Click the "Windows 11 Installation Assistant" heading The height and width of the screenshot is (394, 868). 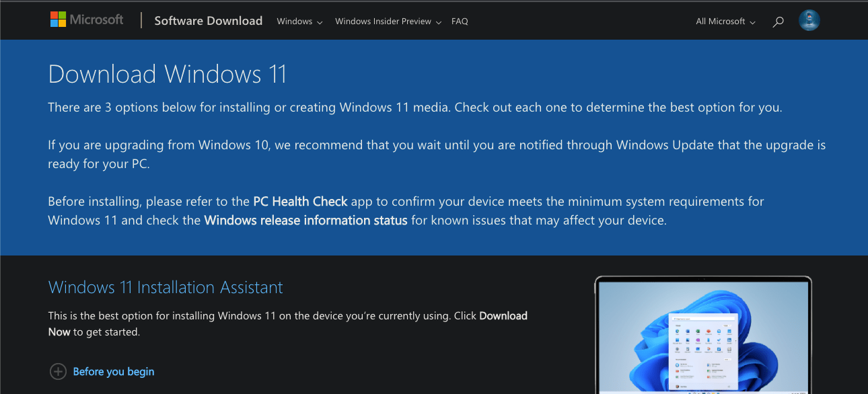pyautogui.click(x=166, y=287)
